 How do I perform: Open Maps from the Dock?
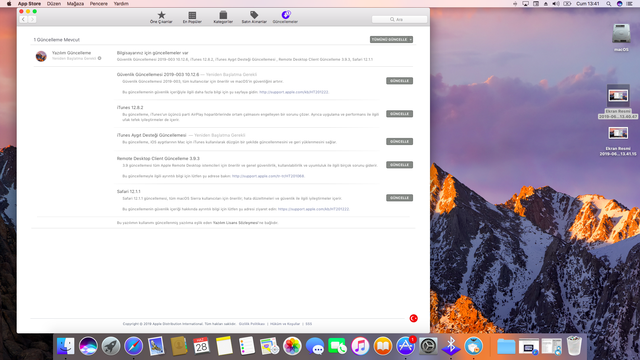coord(269,346)
